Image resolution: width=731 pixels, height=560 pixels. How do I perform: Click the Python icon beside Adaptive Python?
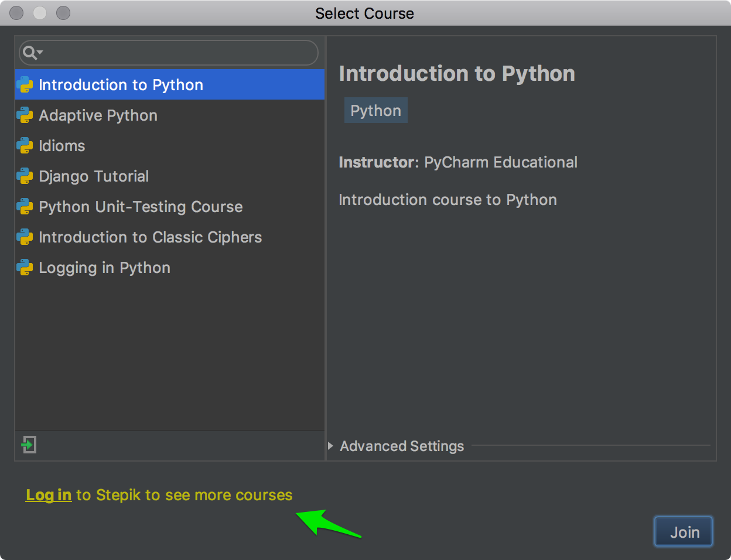pos(25,115)
